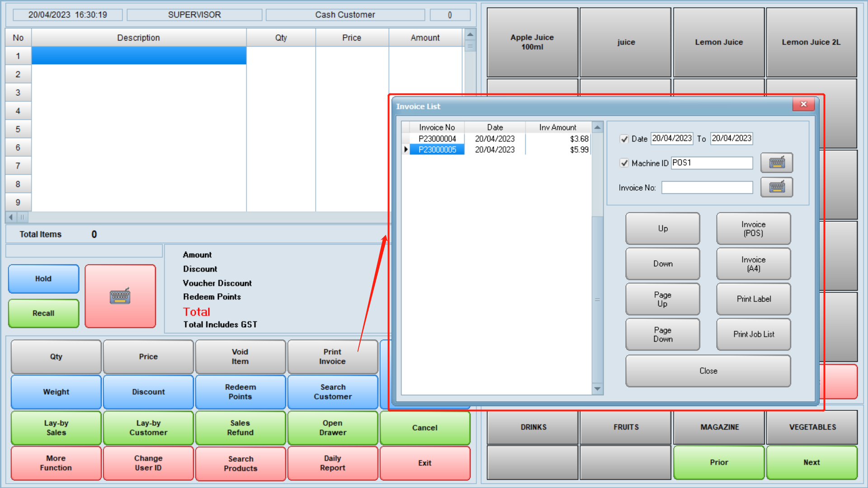
Task: Click the up scroll arrow in invoice list
Action: coord(598,127)
